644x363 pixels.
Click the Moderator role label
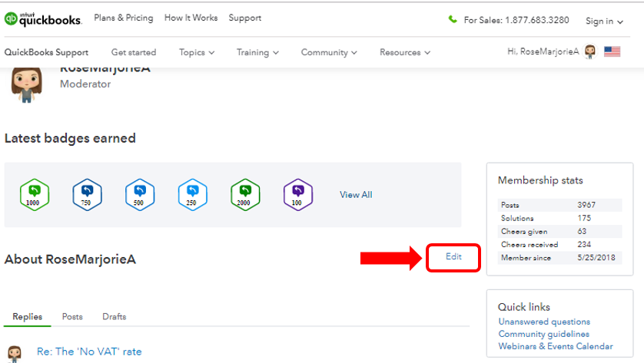[85, 84]
